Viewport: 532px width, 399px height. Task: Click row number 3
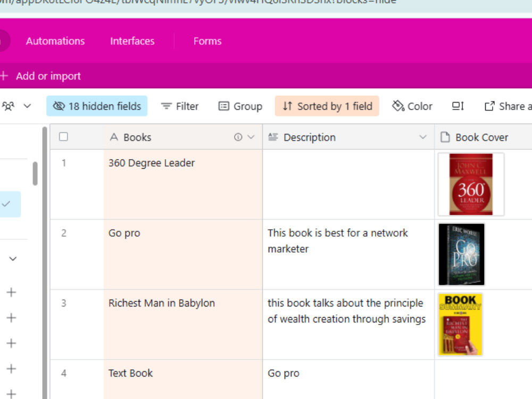pos(64,303)
